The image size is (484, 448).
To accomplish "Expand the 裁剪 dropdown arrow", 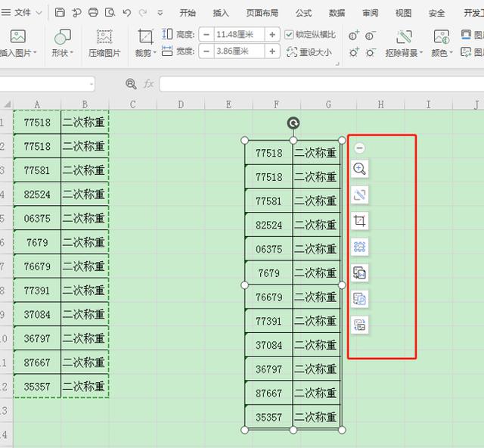I will tap(155, 53).
